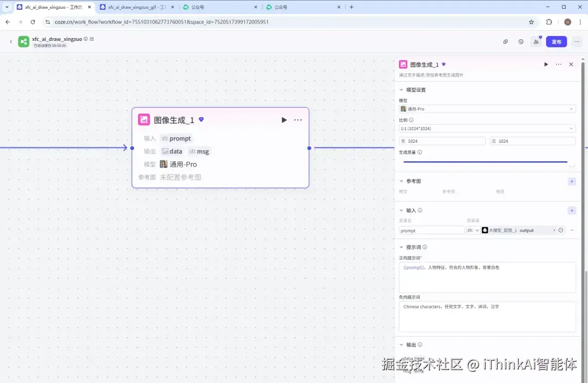
Task: Show info tooltip next to 比例
Action: [411, 120]
